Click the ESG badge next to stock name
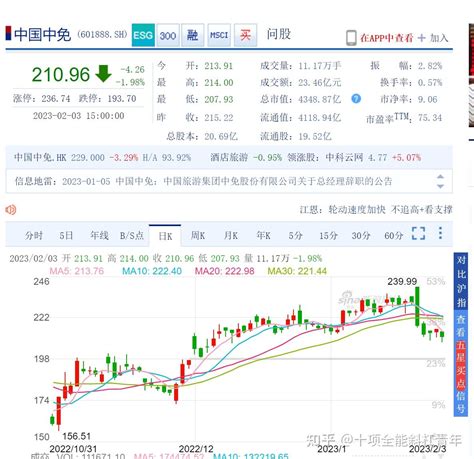474x459 pixels. click(143, 35)
